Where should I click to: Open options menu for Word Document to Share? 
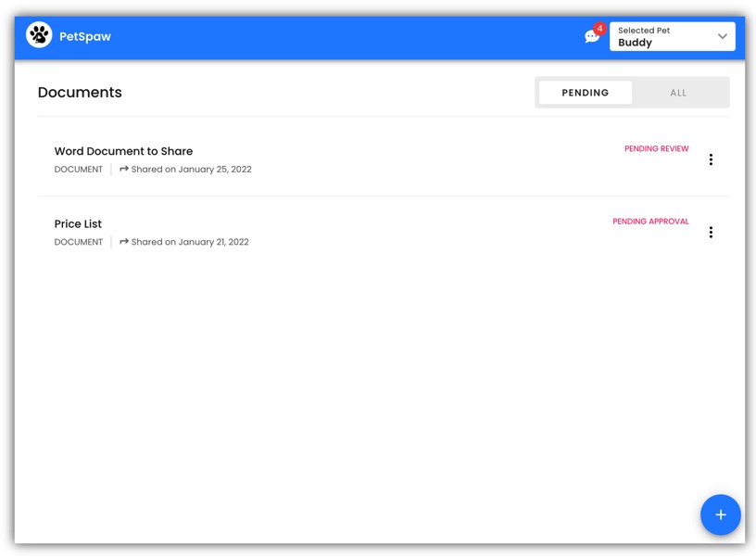point(711,159)
